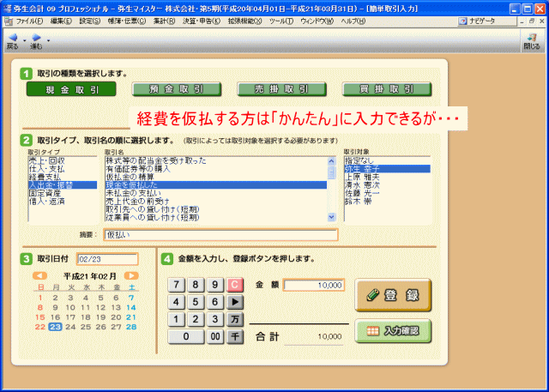This screenshot has width=549, height=392.
Task: Select 清水 憲次 in 取引対象 list
Action: pyautogui.click(x=387, y=185)
